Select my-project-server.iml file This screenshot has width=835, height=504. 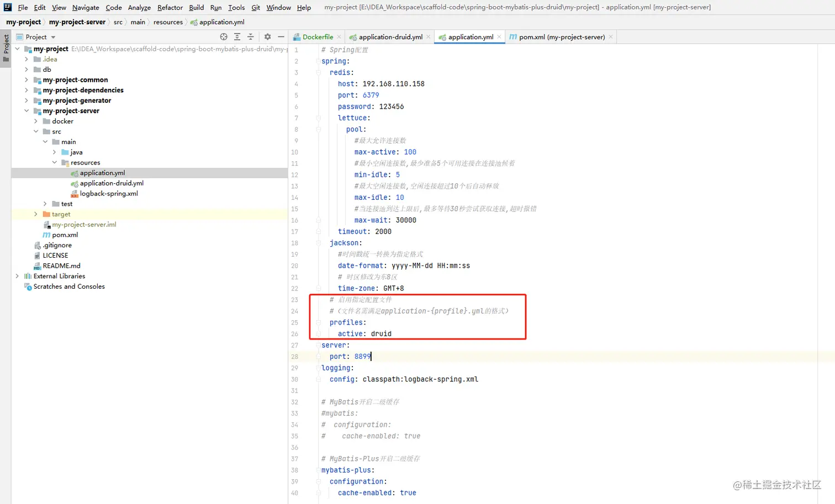84,225
